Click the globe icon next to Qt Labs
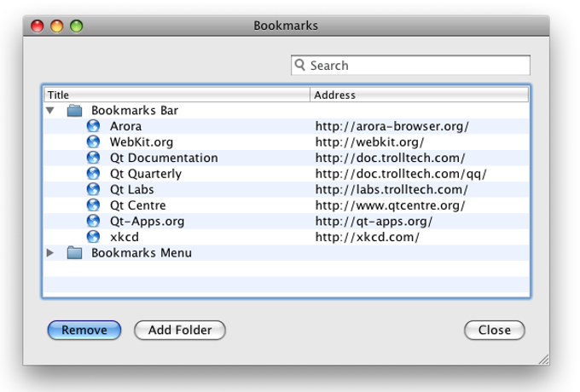This screenshot has height=392, width=580. pos(93,189)
